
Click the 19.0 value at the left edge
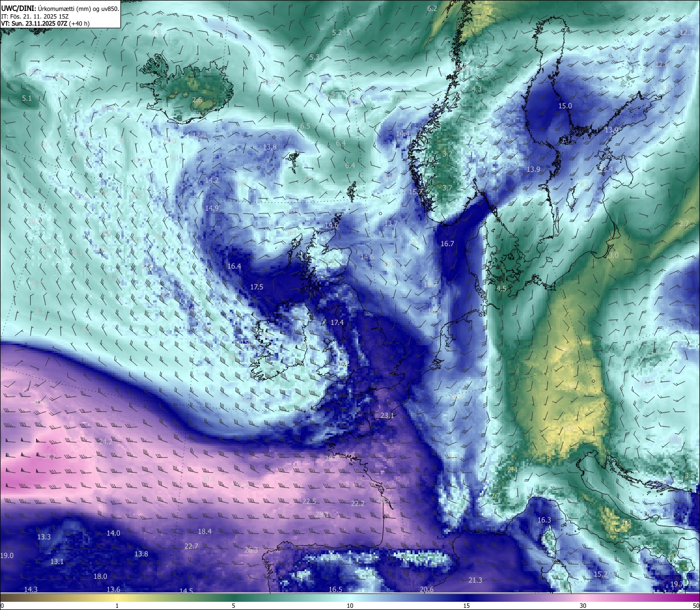click(7, 556)
